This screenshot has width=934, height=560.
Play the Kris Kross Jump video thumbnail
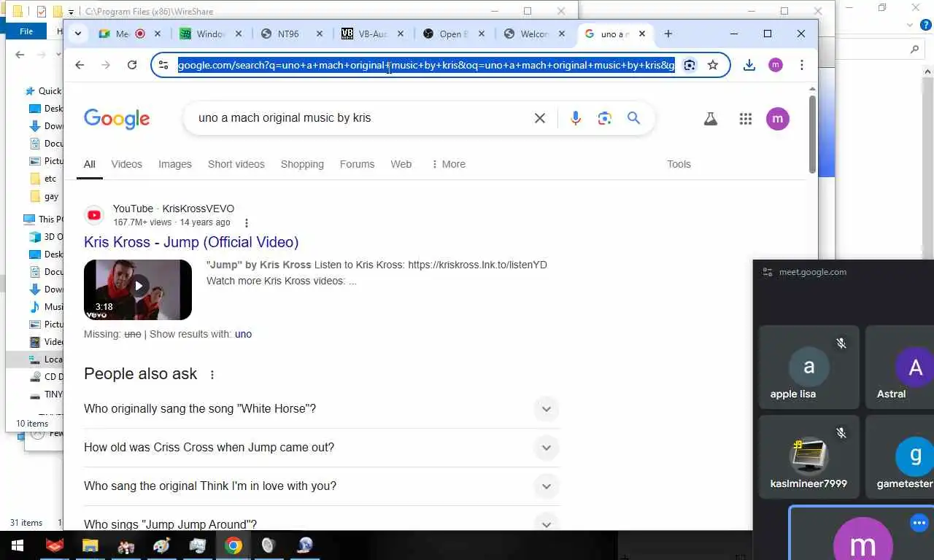[138, 289]
